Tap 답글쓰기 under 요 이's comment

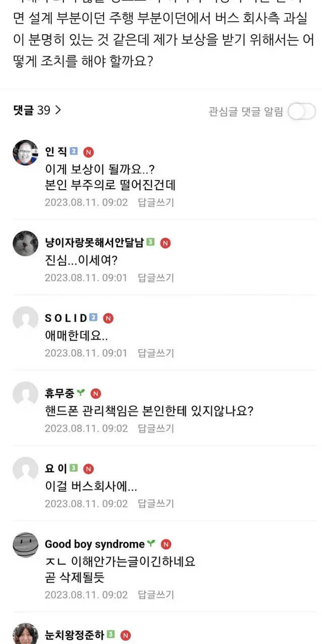tap(155, 504)
